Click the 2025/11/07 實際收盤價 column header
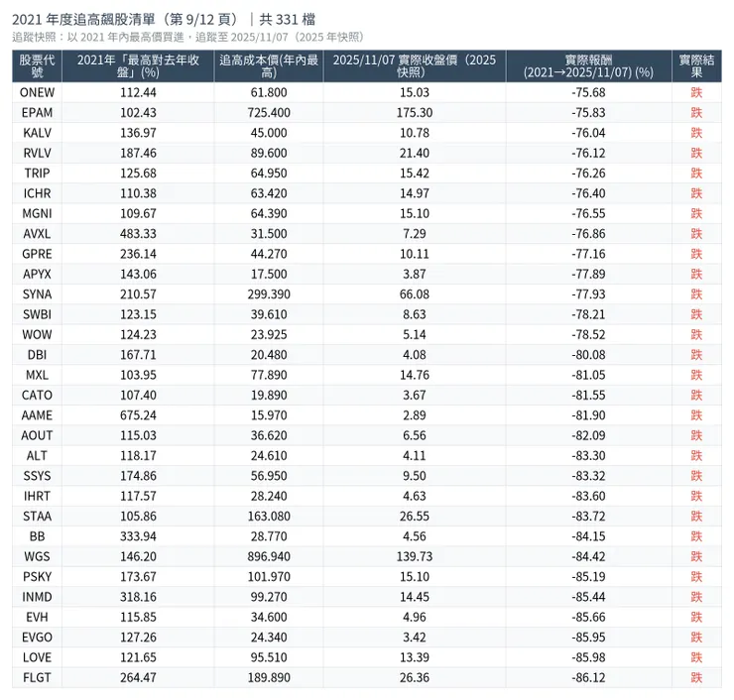Viewport: 734px width, 700px height. point(415,66)
